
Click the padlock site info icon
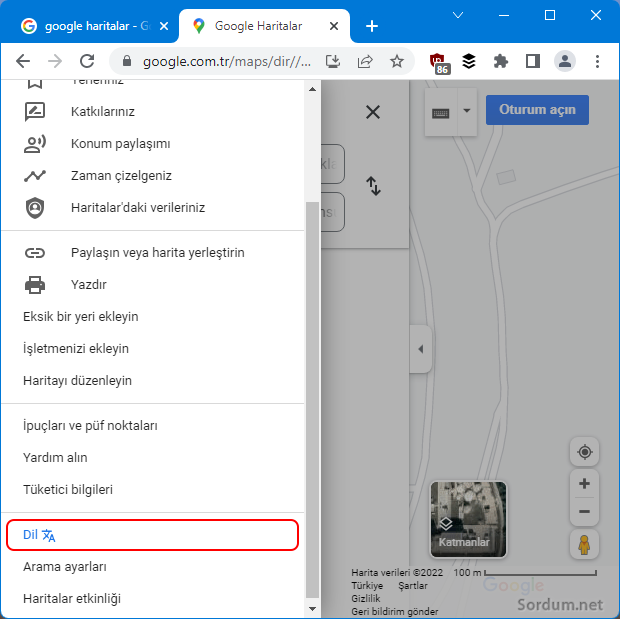[127, 61]
